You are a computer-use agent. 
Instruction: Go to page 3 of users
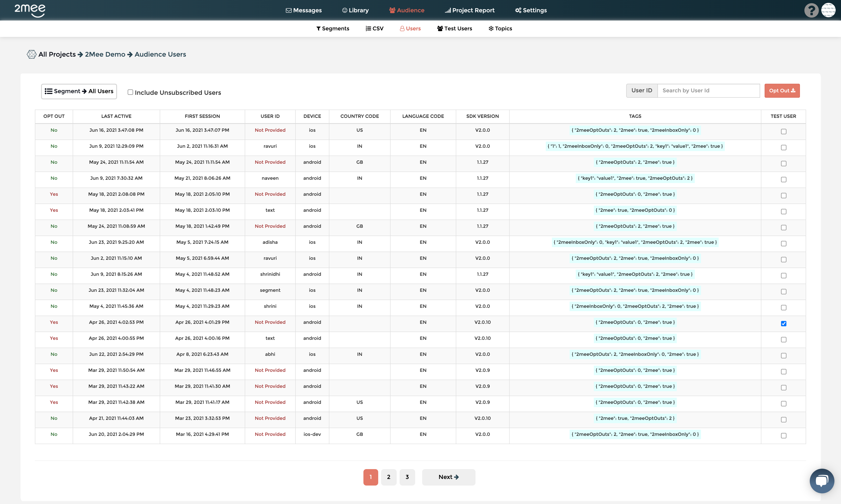coord(407,477)
